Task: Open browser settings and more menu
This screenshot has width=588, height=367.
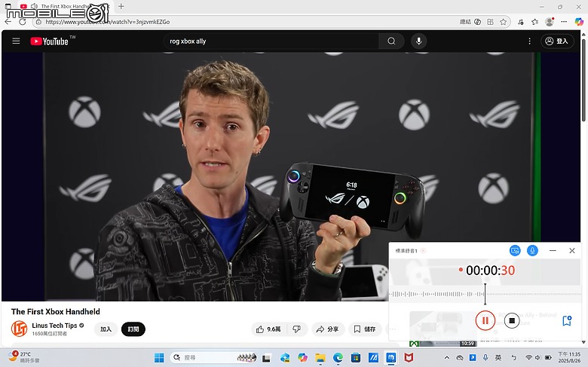Action: click(x=564, y=22)
